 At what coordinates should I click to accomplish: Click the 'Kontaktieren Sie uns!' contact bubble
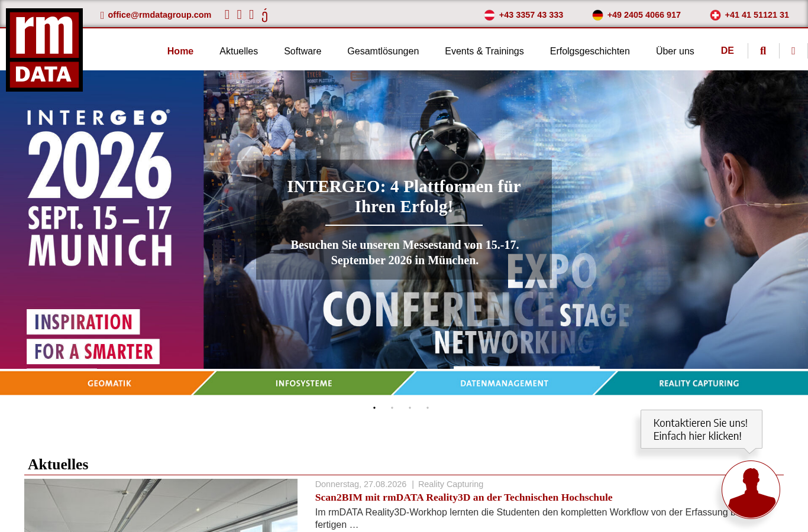[x=701, y=430]
